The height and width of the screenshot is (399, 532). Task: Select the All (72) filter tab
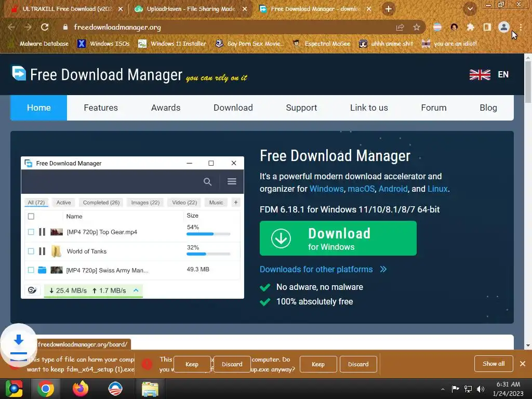tap(36, 203)
